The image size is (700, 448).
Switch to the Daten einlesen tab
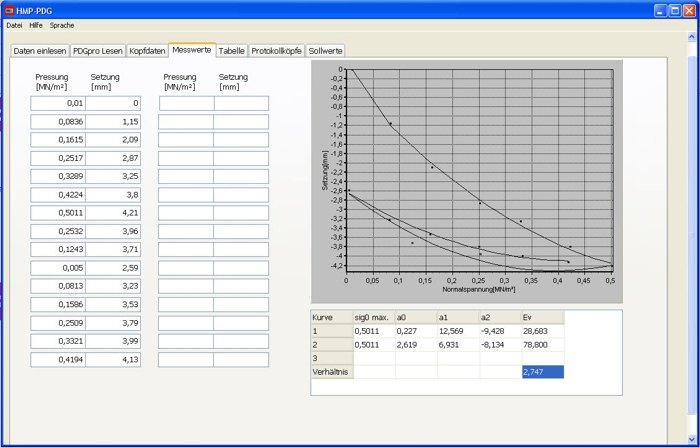pyautogui.click(x=40, y=51)
